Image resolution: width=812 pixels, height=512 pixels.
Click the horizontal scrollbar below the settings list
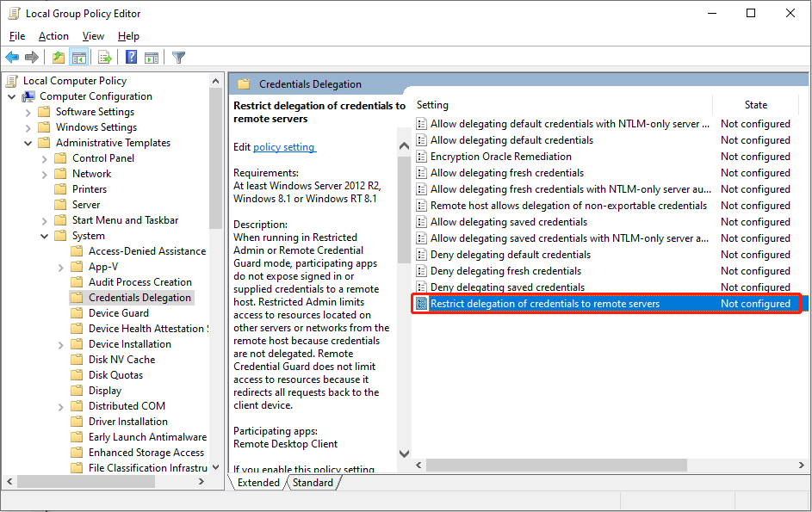coord(555,464)
